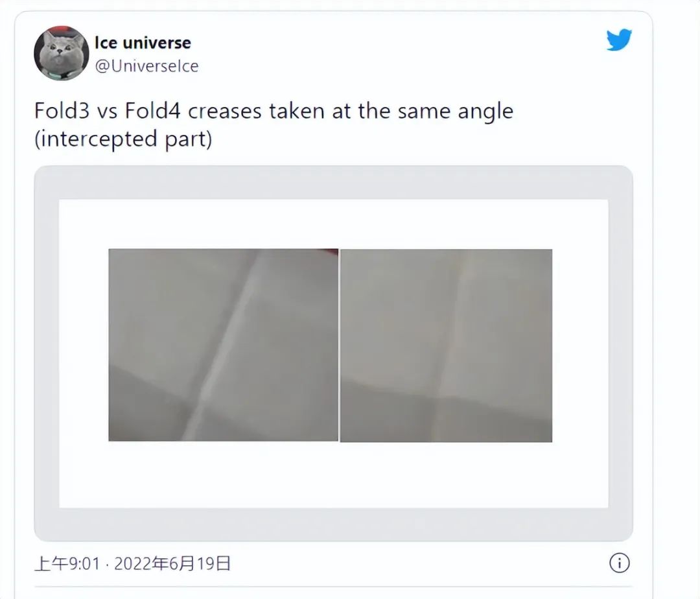Click the blue Twitter bird logo

tap(619, 40)
